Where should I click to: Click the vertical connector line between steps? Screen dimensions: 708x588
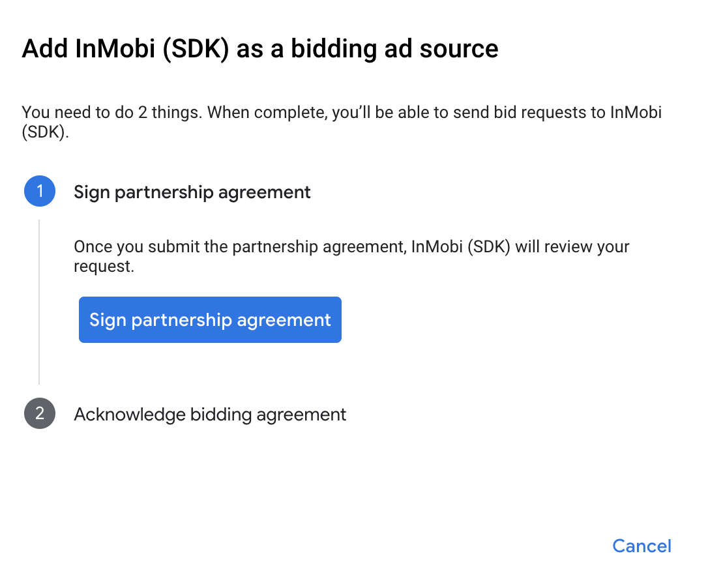(x=39, y=301)
